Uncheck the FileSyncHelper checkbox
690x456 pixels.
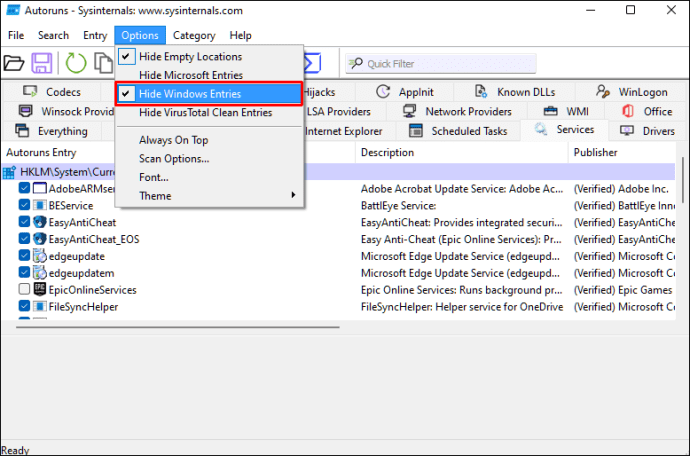[24, 307]
